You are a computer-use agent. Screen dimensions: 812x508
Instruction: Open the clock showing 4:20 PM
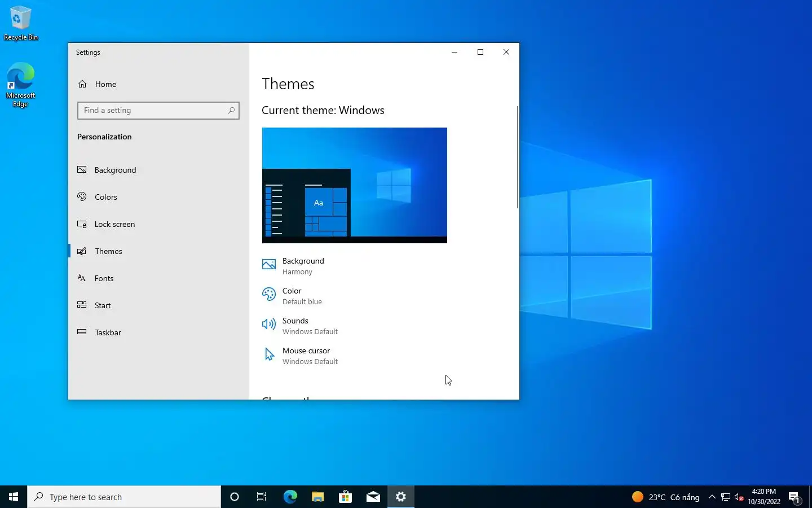(764, 497)
